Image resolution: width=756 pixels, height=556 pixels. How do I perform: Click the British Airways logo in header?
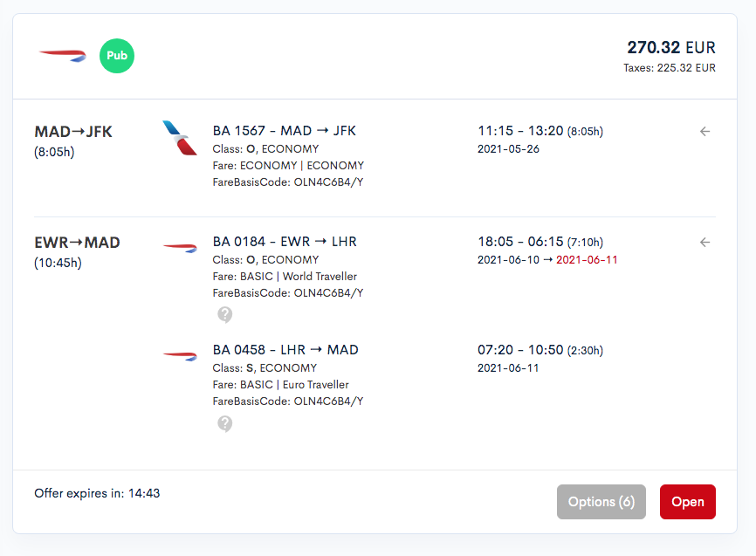[63, 56]
